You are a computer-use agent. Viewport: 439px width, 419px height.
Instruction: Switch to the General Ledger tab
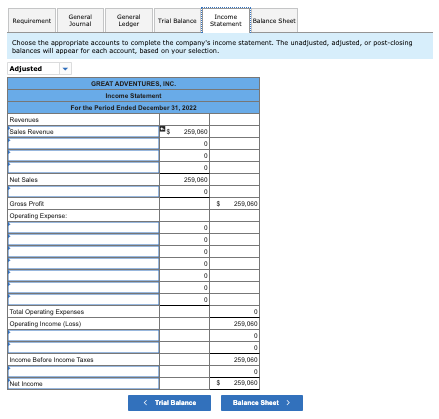tap(129, 20)
